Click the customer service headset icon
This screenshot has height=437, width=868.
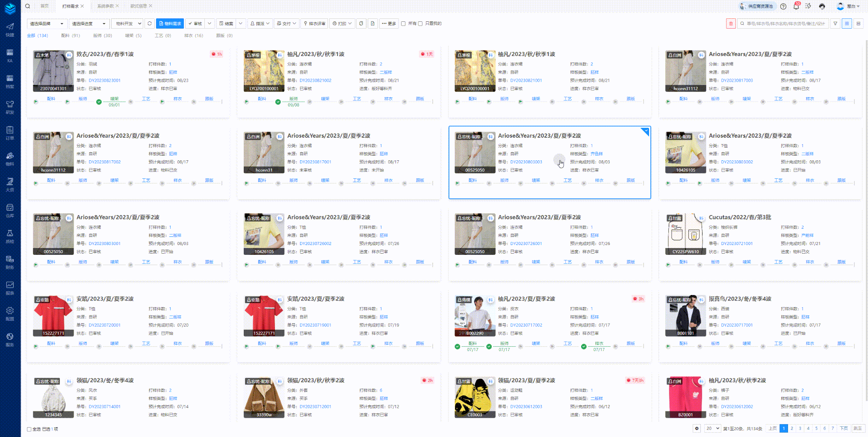(822, 6)
